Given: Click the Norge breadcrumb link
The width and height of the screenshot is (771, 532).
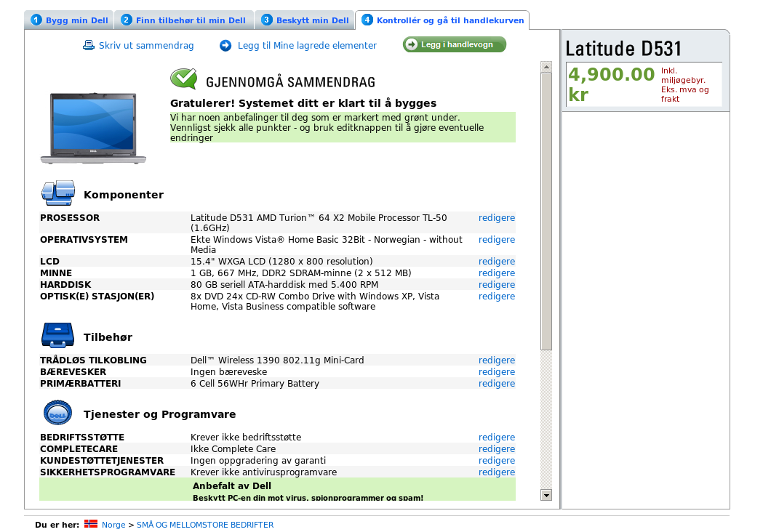Looking at the screenshot, I should coord(113,525).
